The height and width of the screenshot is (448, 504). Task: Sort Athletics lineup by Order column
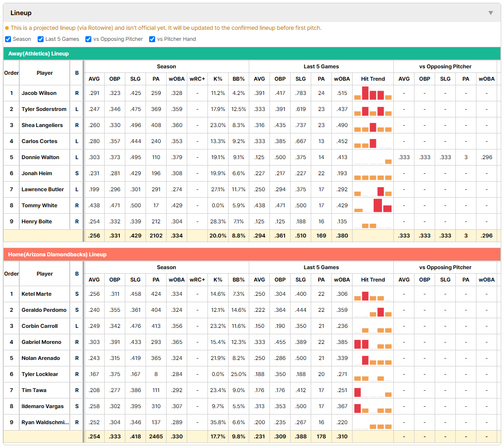(x=11, y=73)
